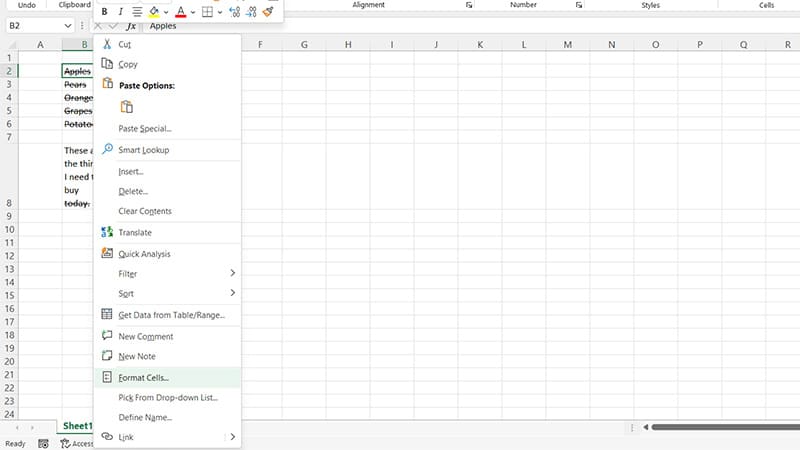The image size is (800, 450).
Task: Click the Name Box showing B2
Action: pyautogui.click(x=35, y=26)
